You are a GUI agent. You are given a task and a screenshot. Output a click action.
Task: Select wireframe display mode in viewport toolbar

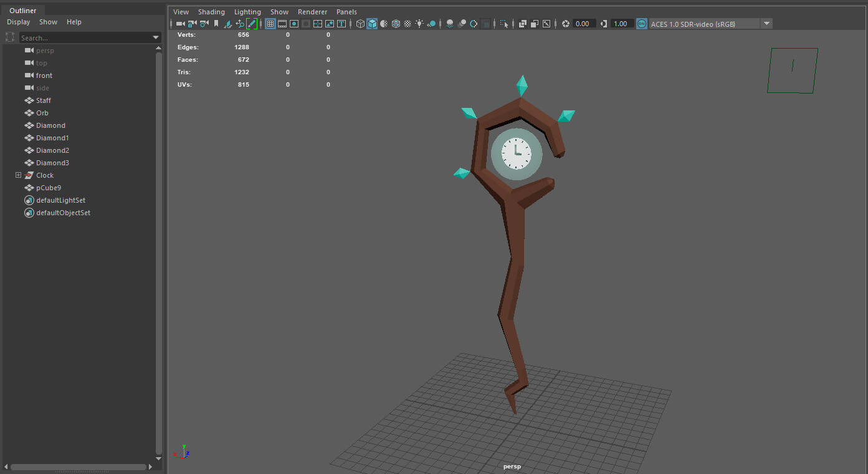click(x=360, y=24)
